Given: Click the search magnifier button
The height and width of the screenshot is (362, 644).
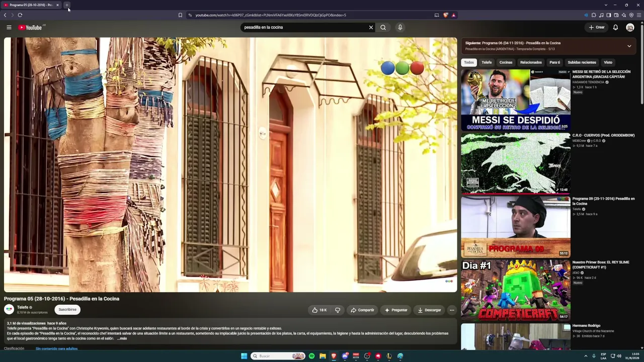Looking at the screenshot, I should [383, 27].
